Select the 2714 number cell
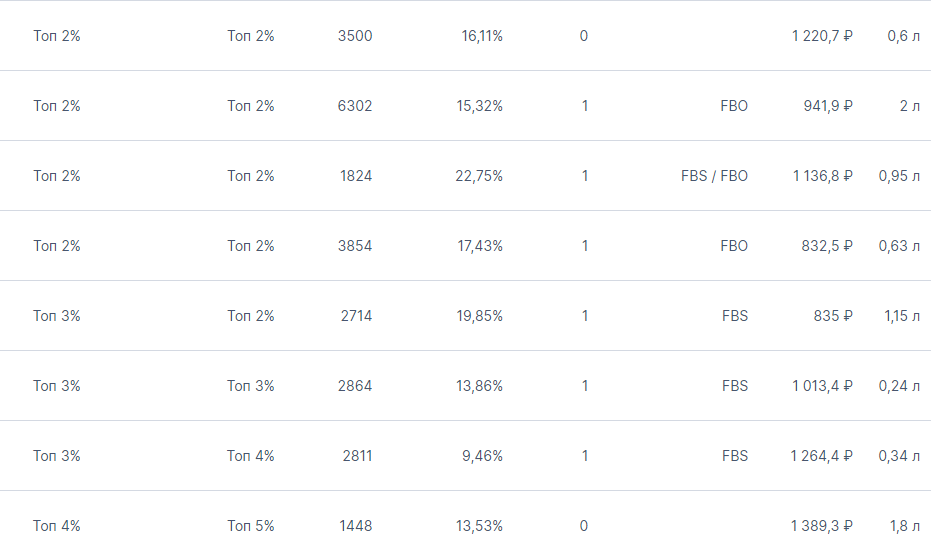The height and width of the screenshot is (559, 931). coord(355,316)
